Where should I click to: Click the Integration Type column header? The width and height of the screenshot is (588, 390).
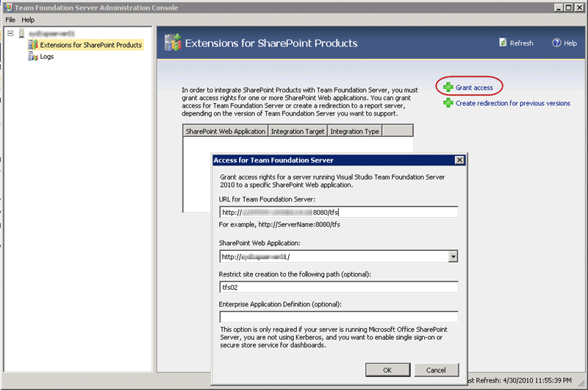point(355,132)
